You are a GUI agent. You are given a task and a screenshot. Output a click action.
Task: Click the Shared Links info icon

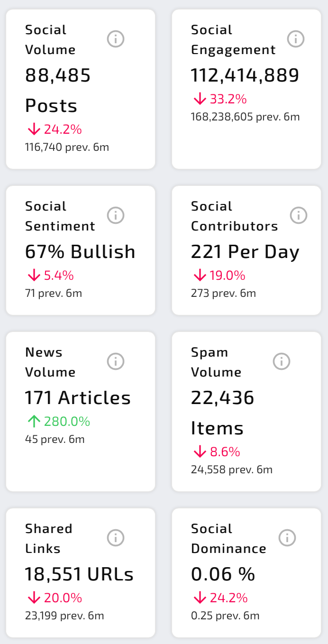[x=116, y=538]
